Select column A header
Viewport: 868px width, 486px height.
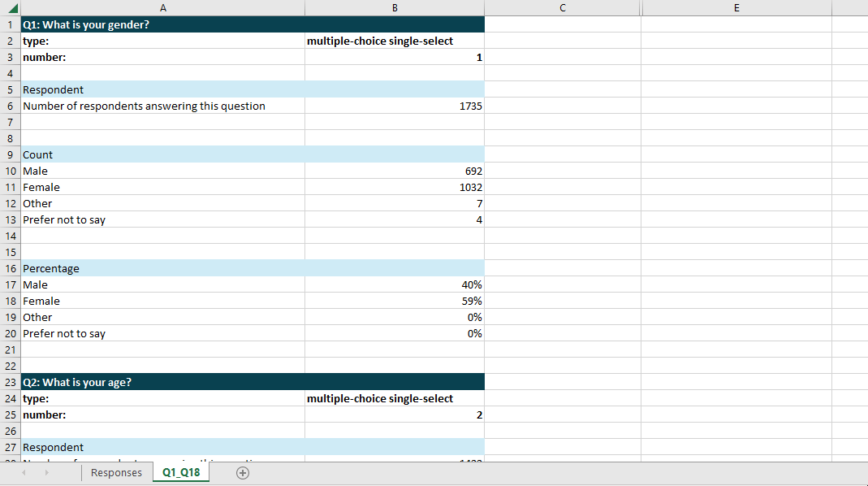[x=162, y=7]
